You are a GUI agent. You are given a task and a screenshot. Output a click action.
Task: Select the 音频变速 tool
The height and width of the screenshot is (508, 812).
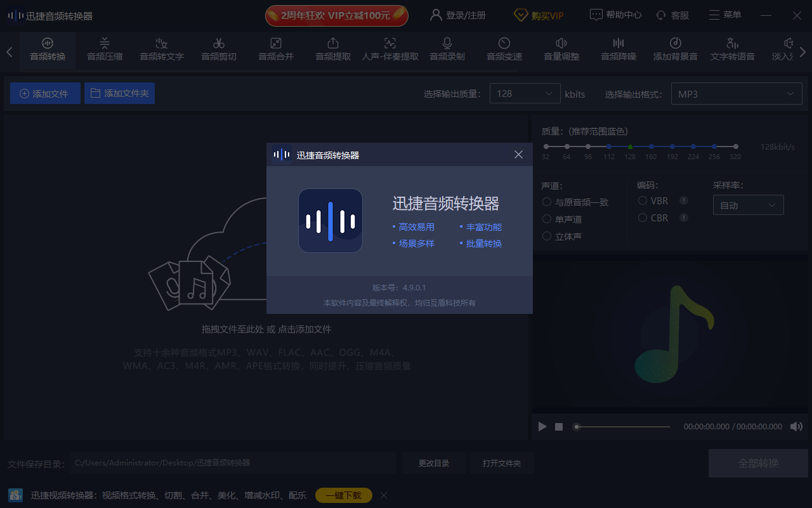pos(504,50)
